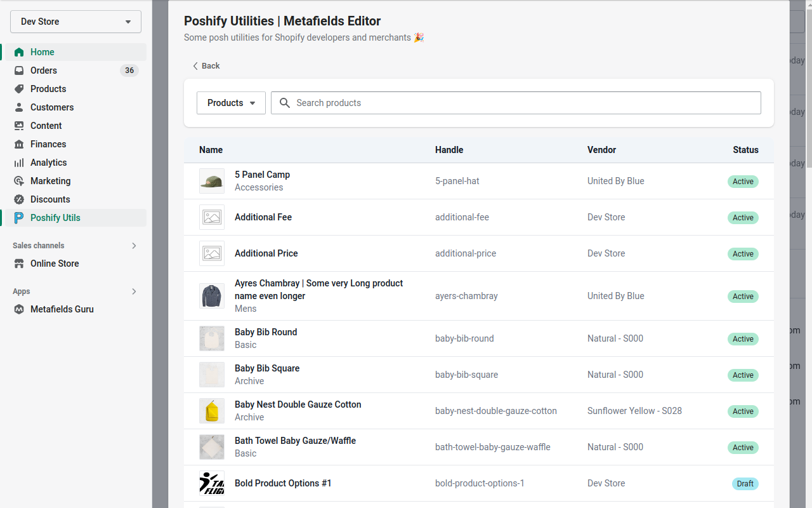Click the vendor Sunflower Yellow - S028
The width and height of the screenshot is (812, 508).
634,411
